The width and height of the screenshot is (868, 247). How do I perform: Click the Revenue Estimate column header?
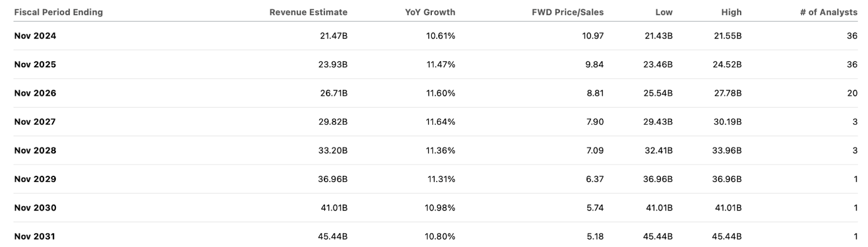point(308,12)
